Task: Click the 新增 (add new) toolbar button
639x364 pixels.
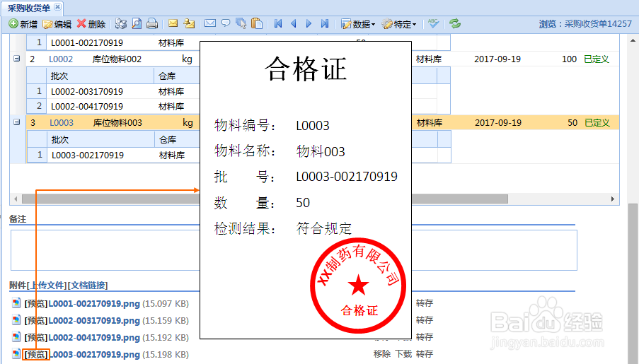Action: 23,25
